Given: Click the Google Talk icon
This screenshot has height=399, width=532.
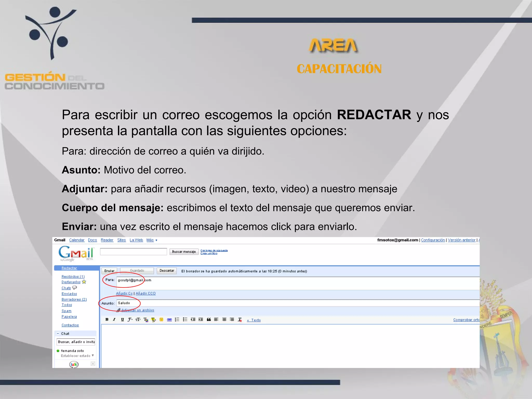Looking at the screenshot, I should [74, 364].
